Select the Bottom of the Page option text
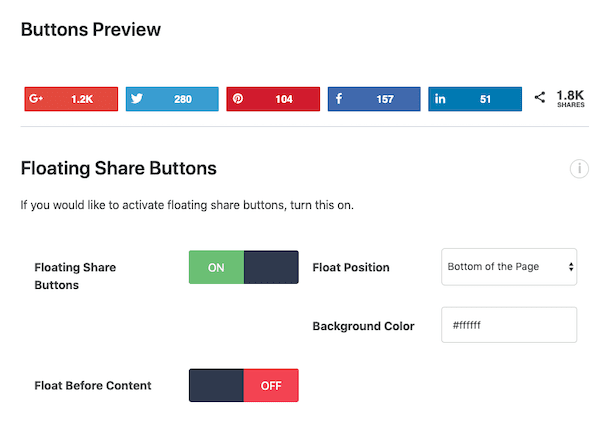The width and height of the screenshot is (600, 433). point(493,267)
